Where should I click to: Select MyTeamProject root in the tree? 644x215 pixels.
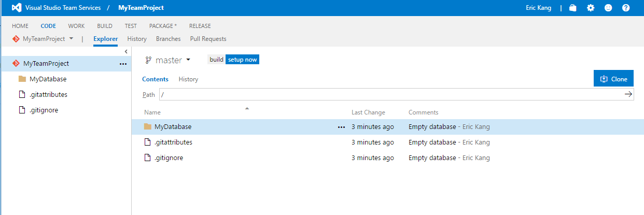[x=65, y=64]
